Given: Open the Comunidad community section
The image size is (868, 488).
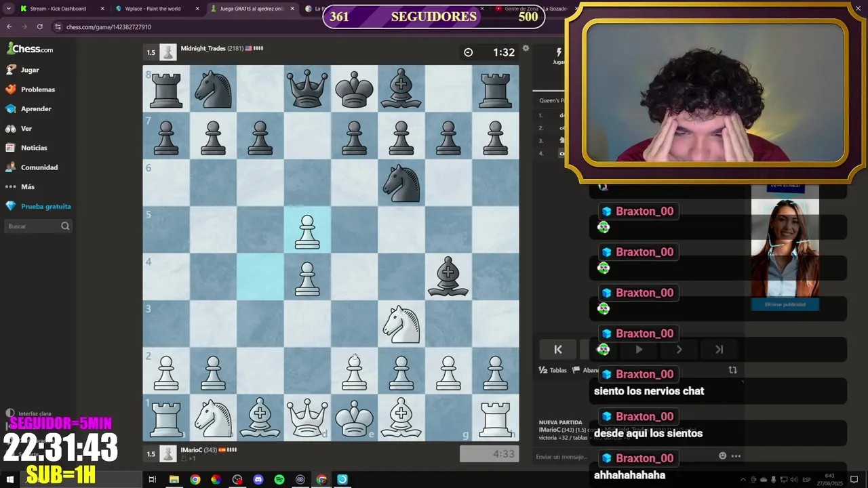Looking at the screenshot, I should [x=32, y=167].
